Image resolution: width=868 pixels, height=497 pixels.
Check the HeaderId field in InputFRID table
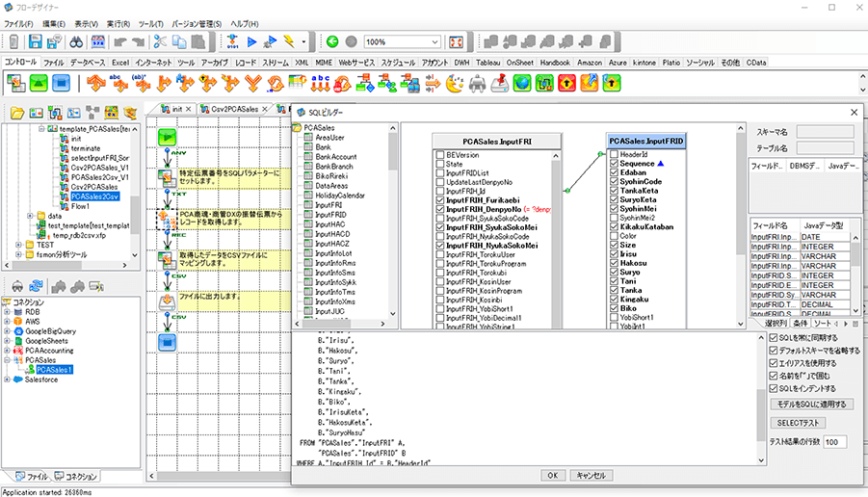coord(615,154)
